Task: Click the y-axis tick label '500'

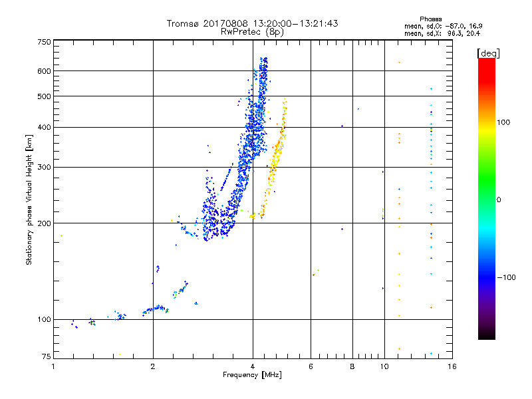Action: point(44,96)
